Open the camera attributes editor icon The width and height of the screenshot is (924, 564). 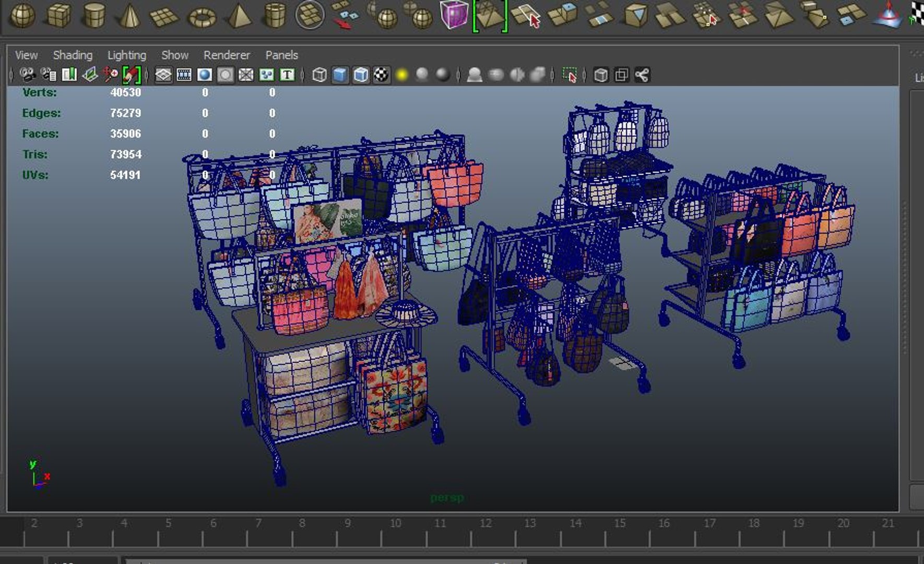(49, 75)
